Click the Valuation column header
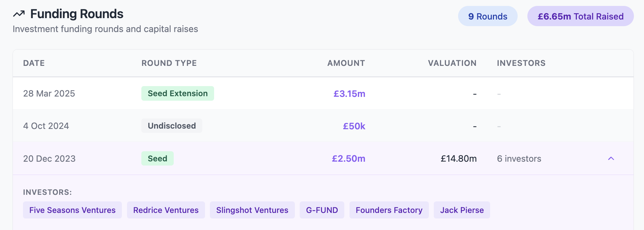The height and width of the screenshot is (230, 644). tap(452, 63)
